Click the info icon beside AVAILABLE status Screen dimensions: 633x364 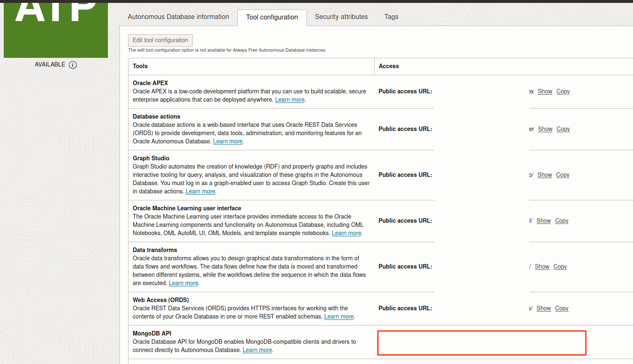click(x=73, y=64)
